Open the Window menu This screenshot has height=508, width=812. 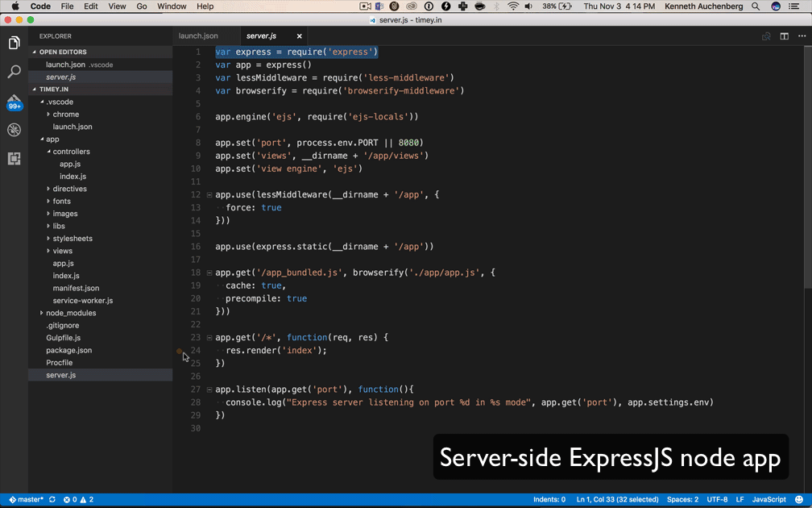tap(172, 6)
